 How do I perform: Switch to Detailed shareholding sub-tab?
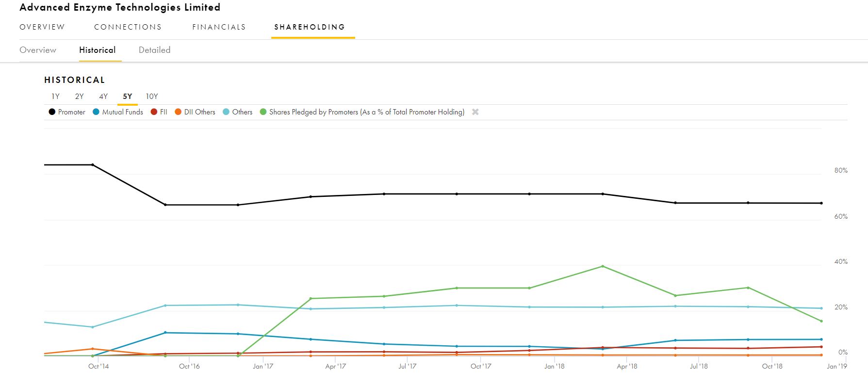pyautogui.click(x=154, y=50)
